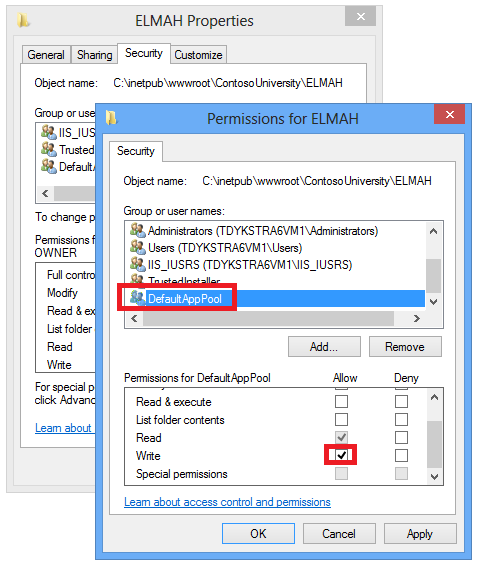Click the user list scroll down arrow
The width and height of the screenshot is (477, 568).
point(434,301)
